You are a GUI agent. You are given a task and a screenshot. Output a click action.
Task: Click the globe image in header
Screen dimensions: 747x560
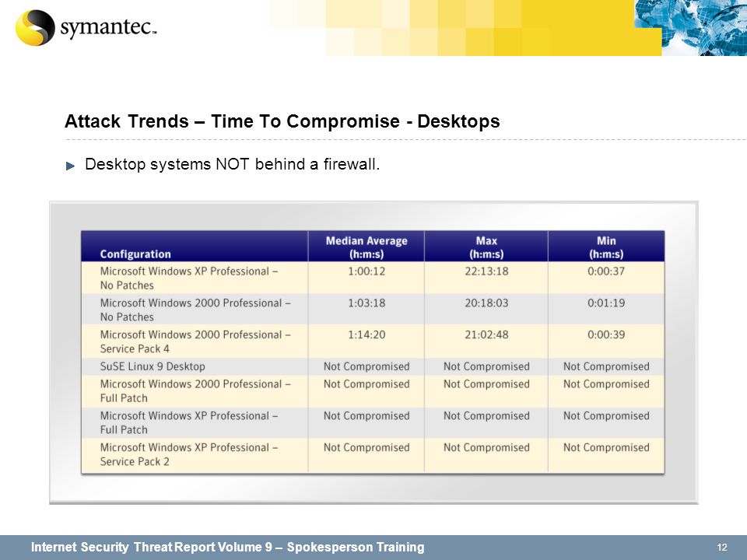pyautogui.click(x=690, y=28)
